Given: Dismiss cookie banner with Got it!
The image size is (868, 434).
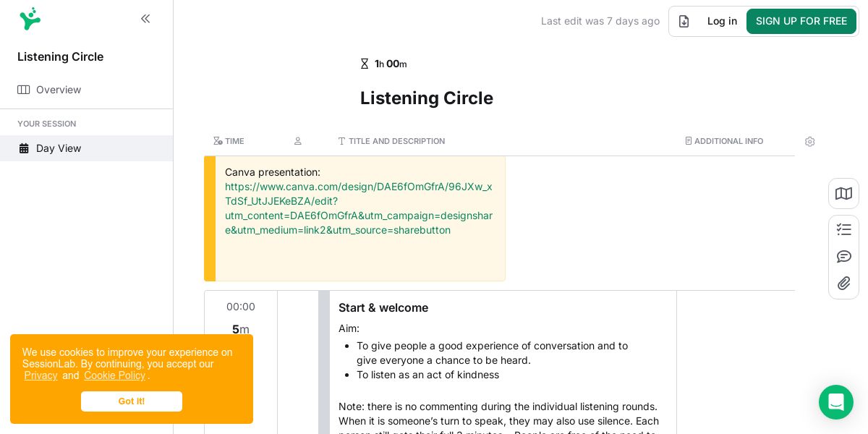Looking at the screenshot, I should [132, 401].
